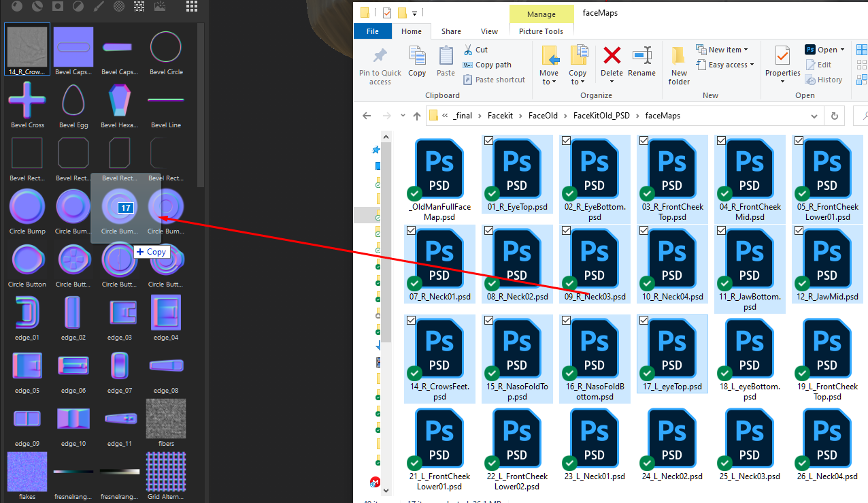Select the 18_L_eyeBottom.psd file
Screen dimensions: 868x503
749,359
